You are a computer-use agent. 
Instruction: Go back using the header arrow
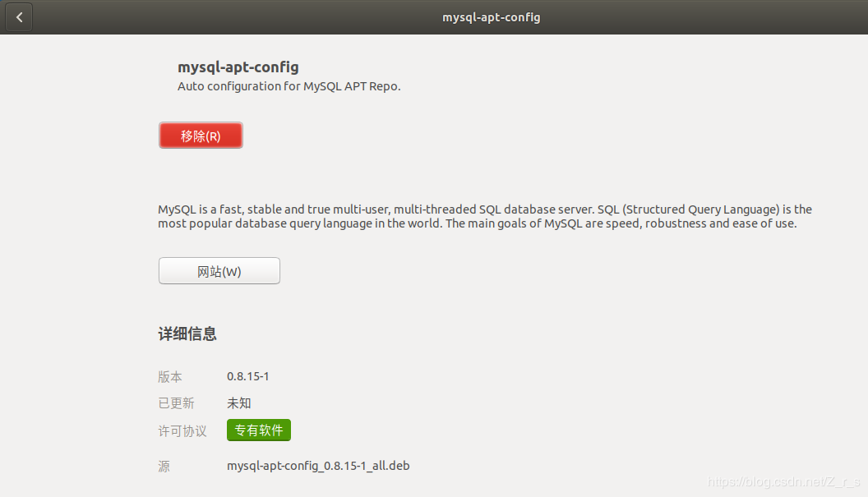[x=19, y=17]
